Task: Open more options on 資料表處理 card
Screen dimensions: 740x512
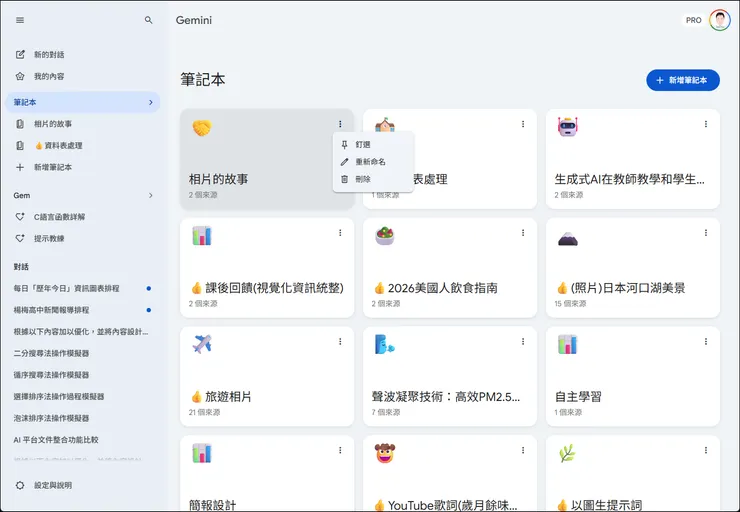Action: (x=523, y=124)
